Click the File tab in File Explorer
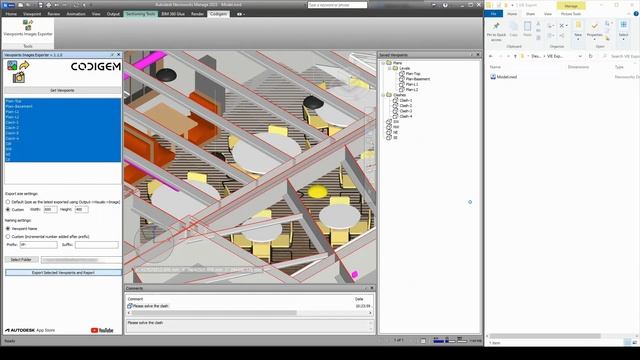 click(493, 14)
